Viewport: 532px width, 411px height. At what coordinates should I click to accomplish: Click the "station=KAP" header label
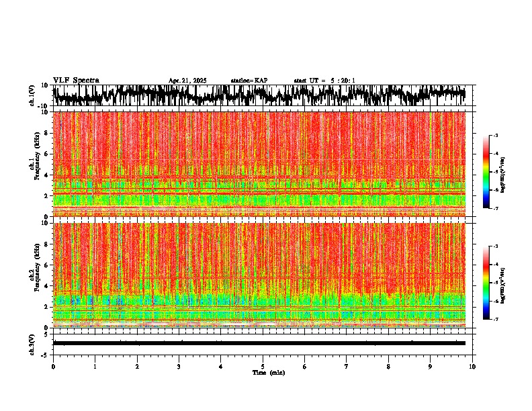[x=249, y=81]
